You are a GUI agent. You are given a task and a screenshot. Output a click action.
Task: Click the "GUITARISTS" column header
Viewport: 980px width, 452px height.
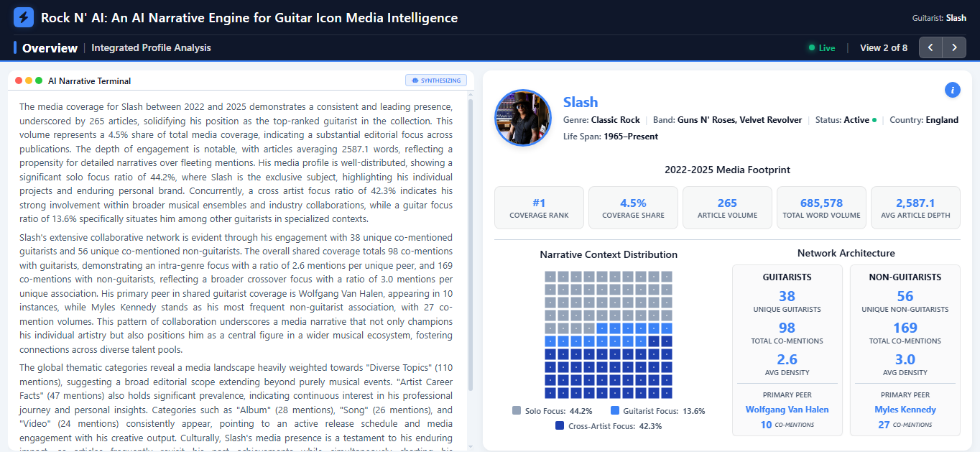click(x=787, y=277)
